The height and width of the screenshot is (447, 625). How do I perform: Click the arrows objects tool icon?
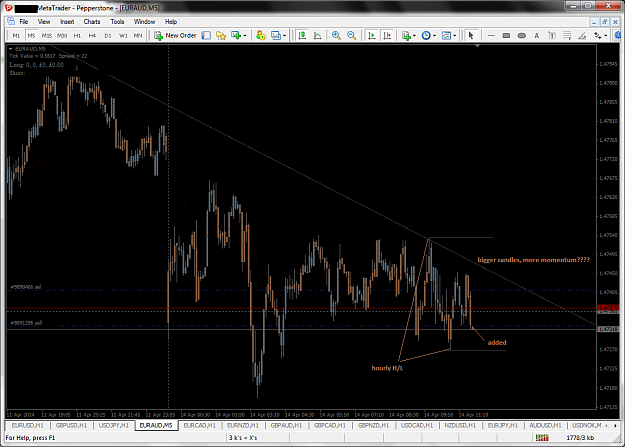point(597,35)
